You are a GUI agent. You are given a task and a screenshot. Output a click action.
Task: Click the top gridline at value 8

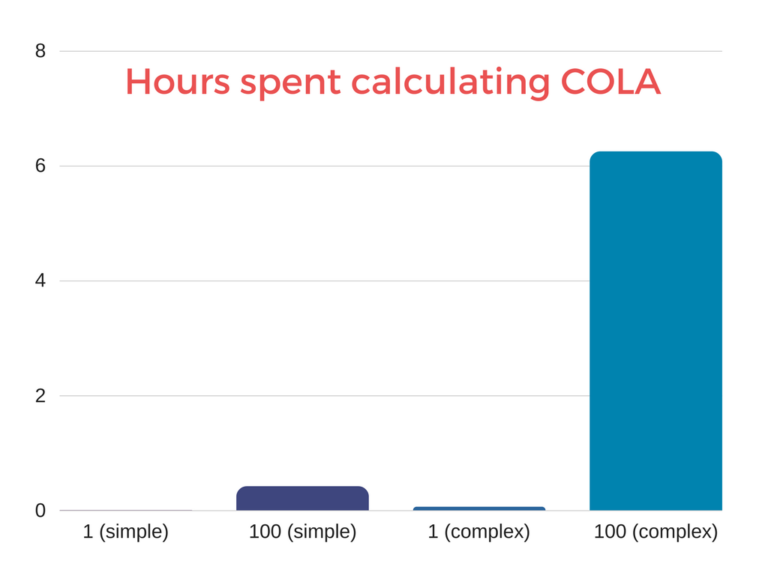click(400, 51)
